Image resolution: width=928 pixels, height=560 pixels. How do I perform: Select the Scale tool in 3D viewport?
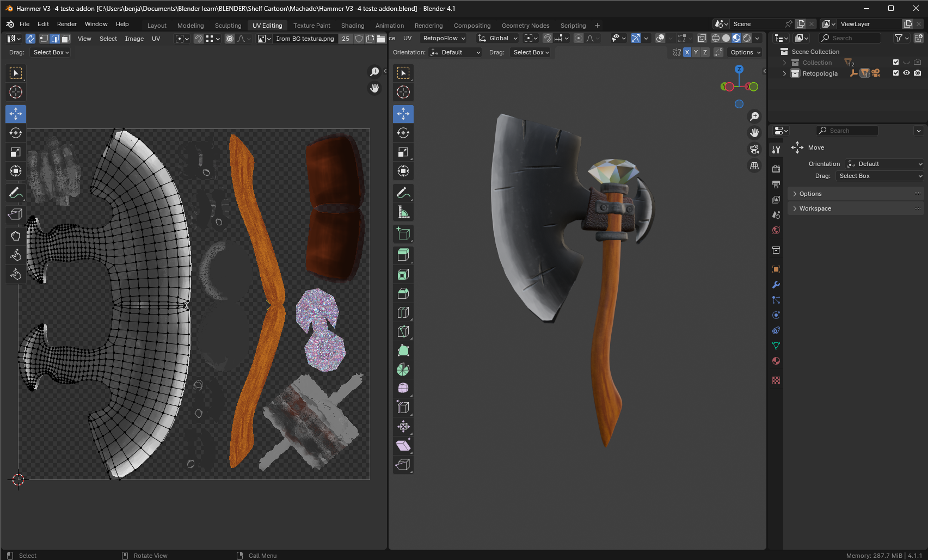click(x=403, y=152)
